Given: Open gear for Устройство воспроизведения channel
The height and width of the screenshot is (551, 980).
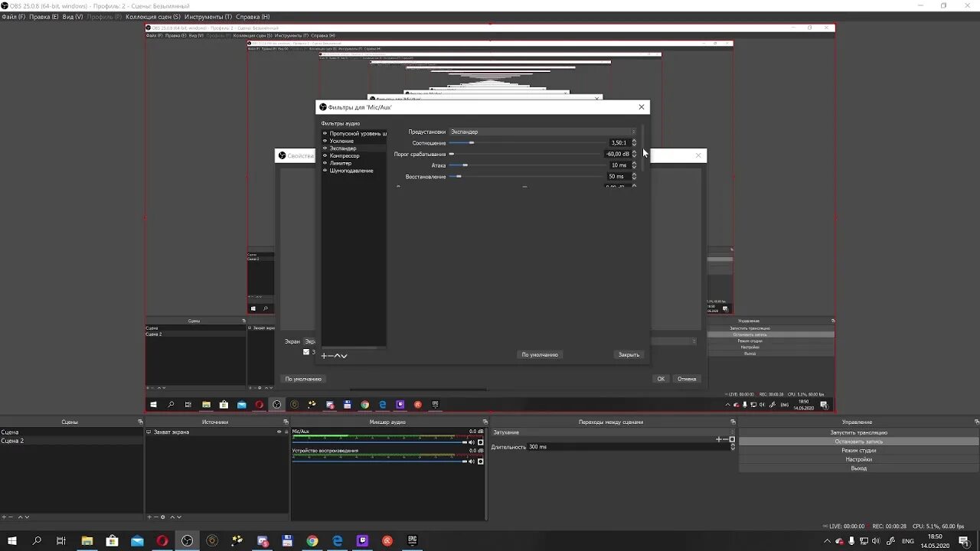Looking at the screenshot, I should tap(480, 461).
